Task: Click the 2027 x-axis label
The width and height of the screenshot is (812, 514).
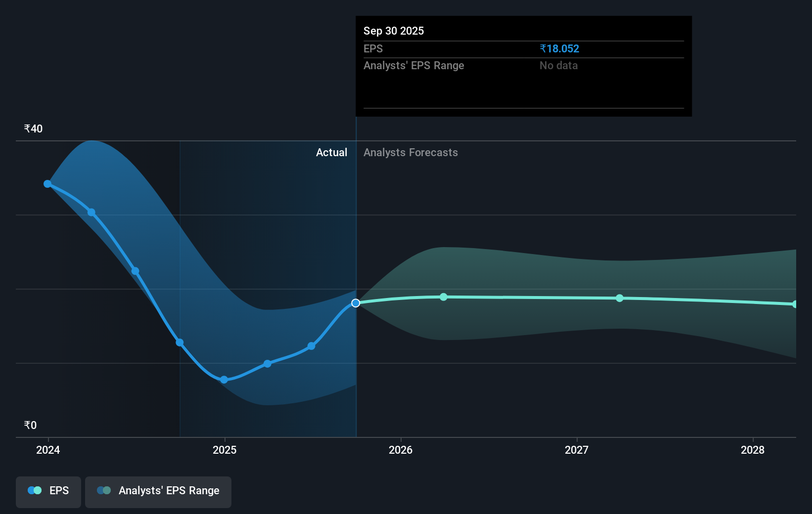Action: [x=577, y=450]
